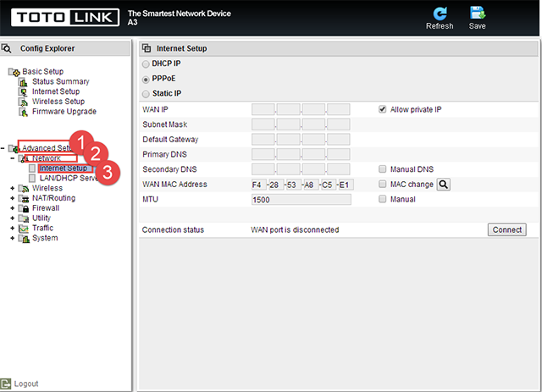Click the Refresh label in the header
Viewport: 542px width, 392px height.
pos(440,26)
